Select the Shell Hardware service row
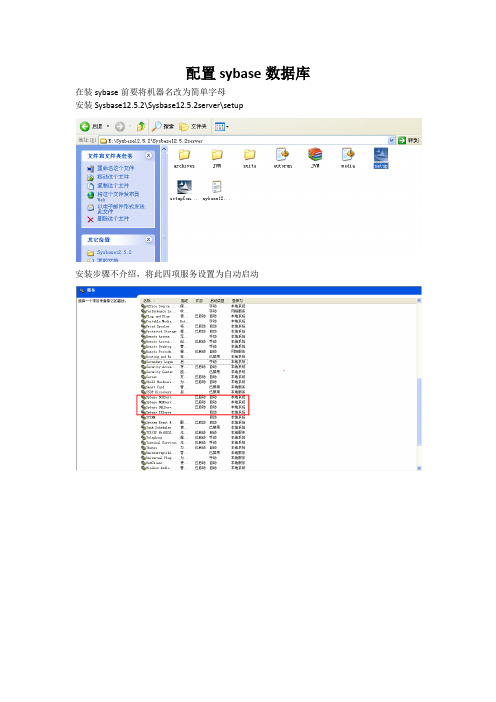 click(193, 382)
